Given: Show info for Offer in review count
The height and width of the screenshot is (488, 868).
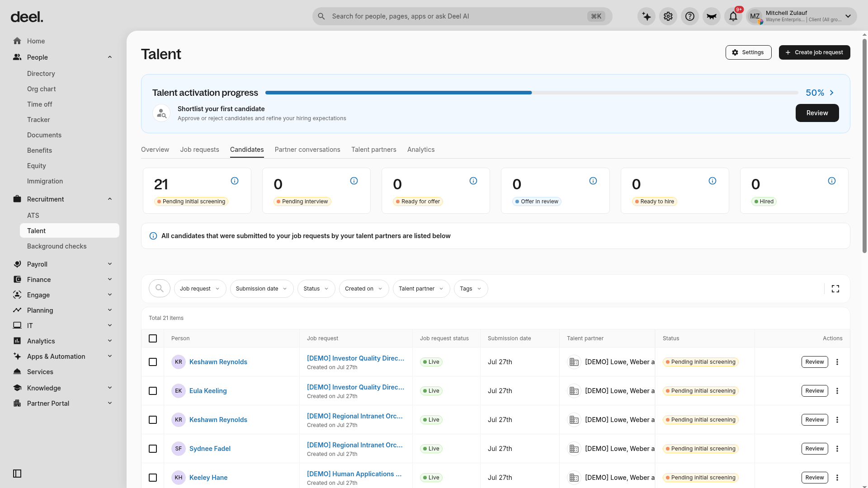Looking at the screenshot, I should click(593, 181).
